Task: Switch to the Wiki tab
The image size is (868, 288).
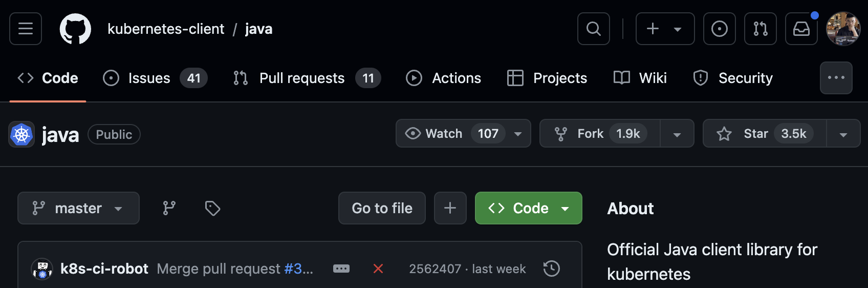Action: (x=640, y=78)
